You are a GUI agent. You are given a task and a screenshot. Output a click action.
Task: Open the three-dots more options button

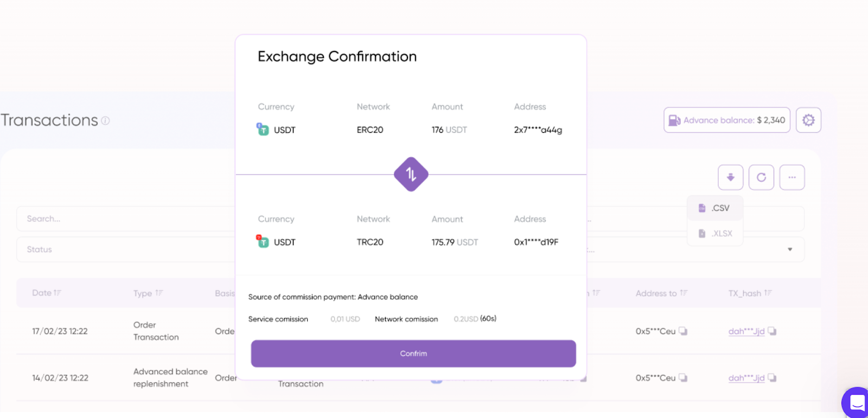792,177
